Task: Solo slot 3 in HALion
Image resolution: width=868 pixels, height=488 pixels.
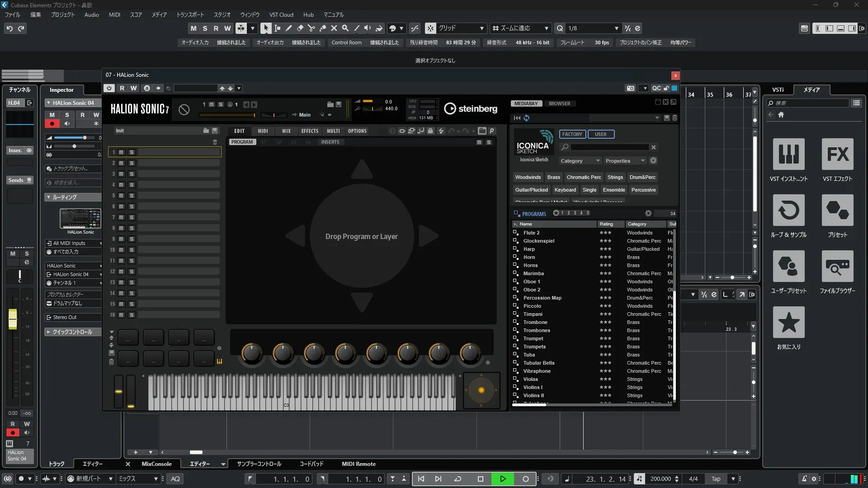Action: point(132,174)
